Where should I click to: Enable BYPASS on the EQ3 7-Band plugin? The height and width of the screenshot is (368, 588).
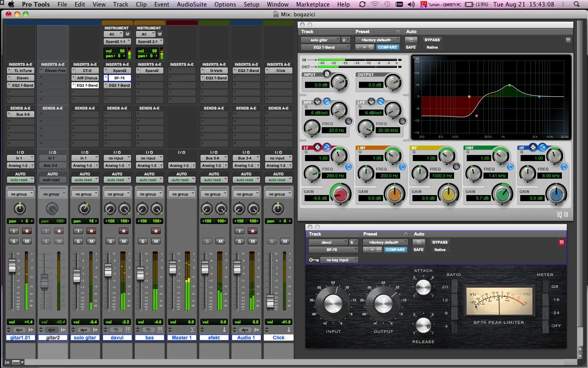[x=432, y=40]
